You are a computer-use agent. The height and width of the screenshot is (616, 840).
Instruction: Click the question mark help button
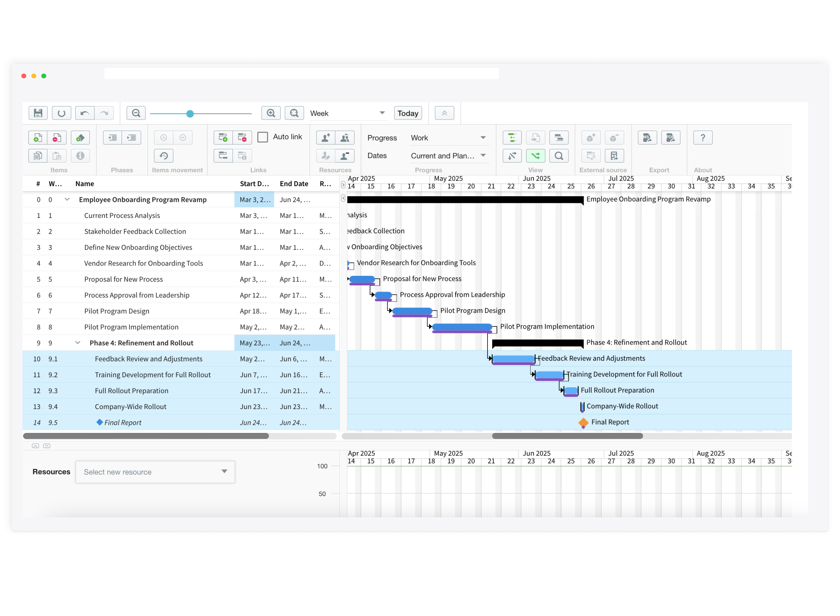click(702, 138)
